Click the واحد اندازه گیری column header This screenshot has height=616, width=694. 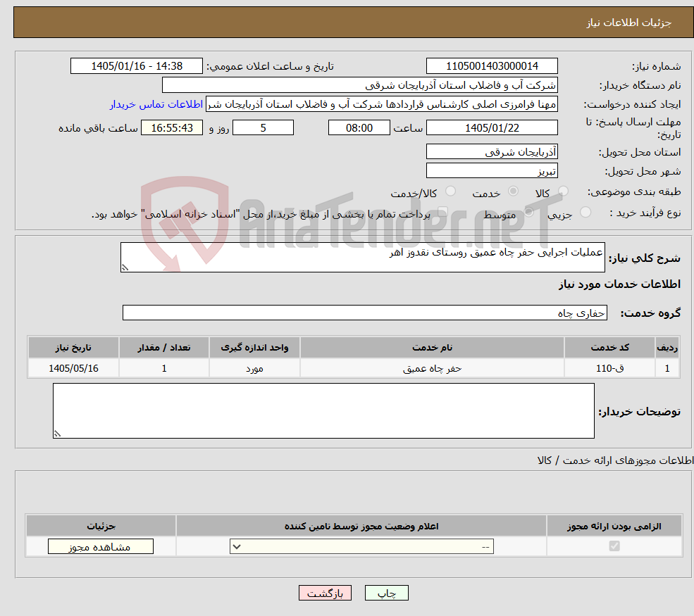(254, 348)
